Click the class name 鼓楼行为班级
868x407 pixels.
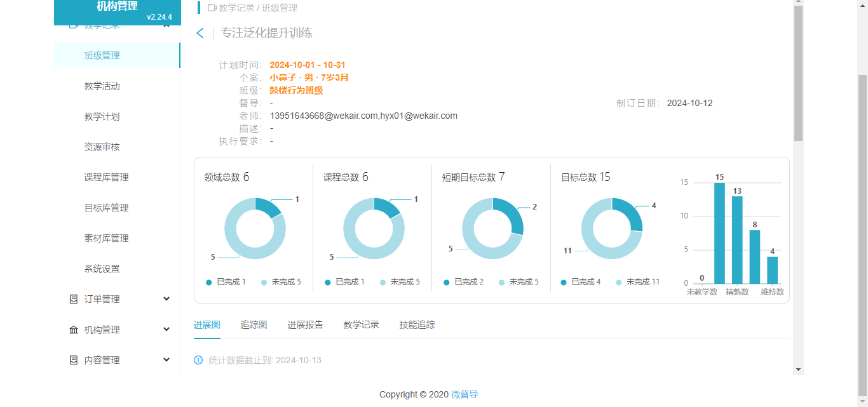pyautogui.click(x=297, y=90)
